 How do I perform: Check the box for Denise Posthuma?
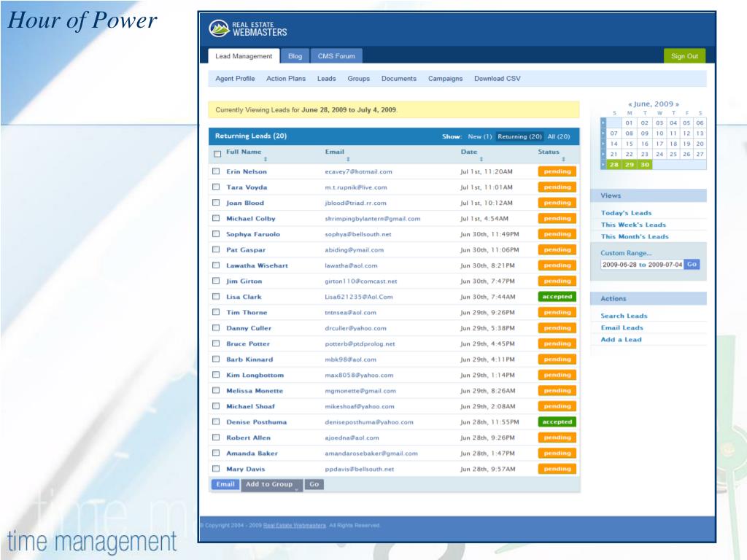[216, 421]
